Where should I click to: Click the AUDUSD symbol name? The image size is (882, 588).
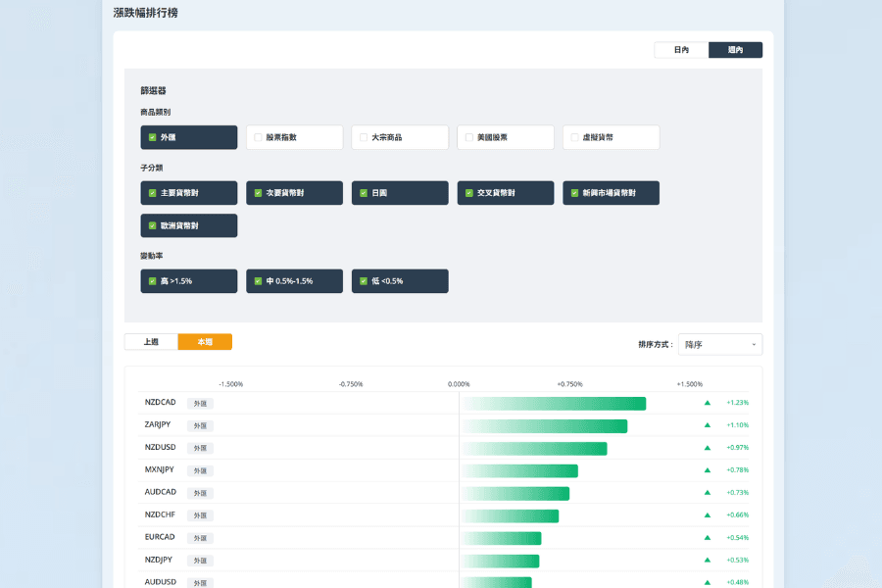click(x=161, y=582)
